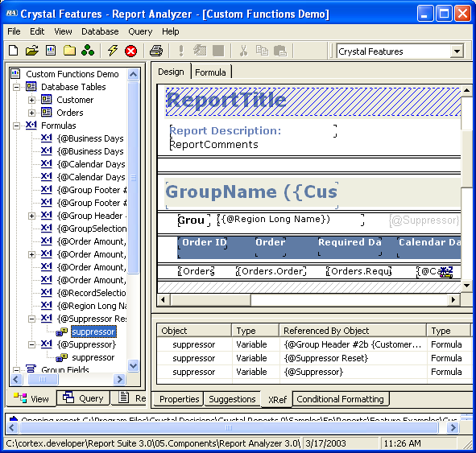This screenshot has height=453, width=476.
Task: Click the lightning bolt run icon
Action: tap(113, 51)
